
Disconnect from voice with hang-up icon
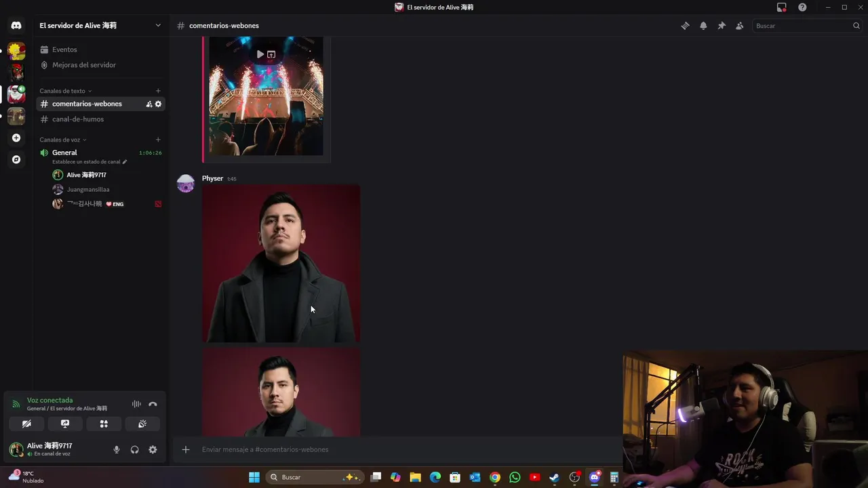[x=153, y=404]
